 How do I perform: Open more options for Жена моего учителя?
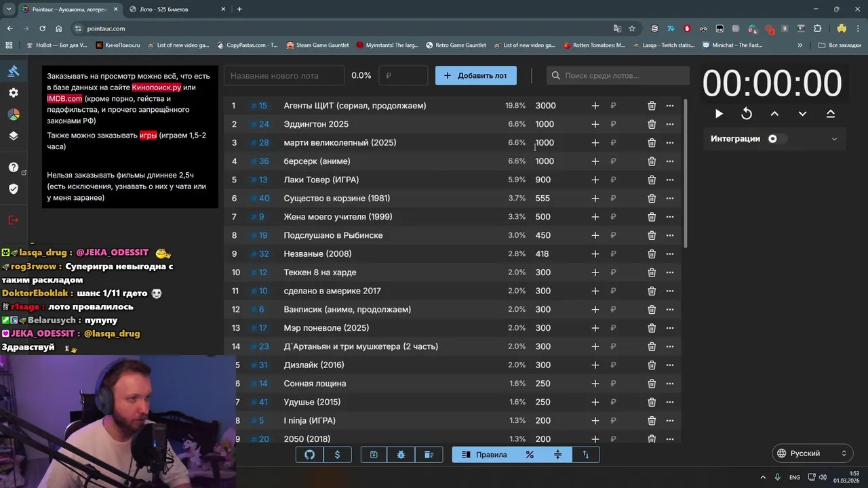[670, 217]
